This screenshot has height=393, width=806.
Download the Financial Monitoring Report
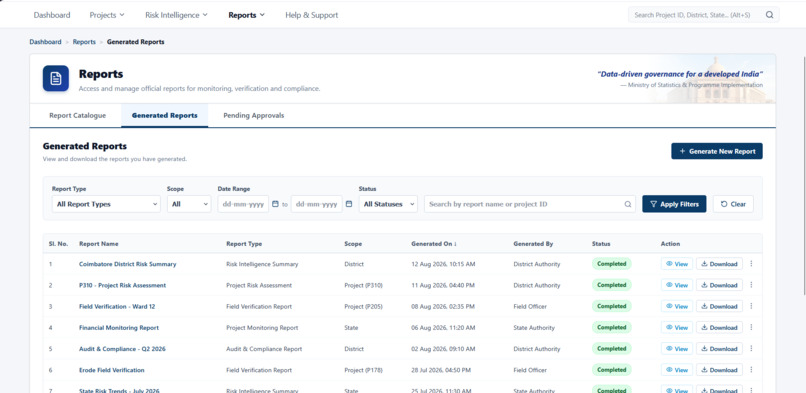[719, 327]
